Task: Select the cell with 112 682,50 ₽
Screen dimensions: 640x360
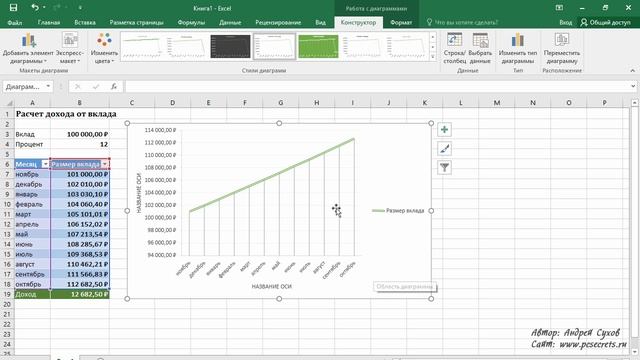Action: [x=80, y=284]
